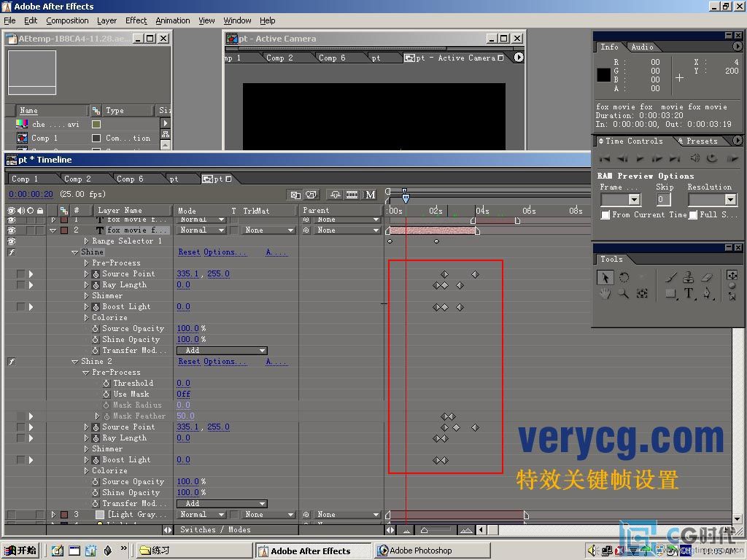Viewport: 747px width, 560px height.
Task: Select the Pan Behind tool
Action: click(x=642, y=293)
